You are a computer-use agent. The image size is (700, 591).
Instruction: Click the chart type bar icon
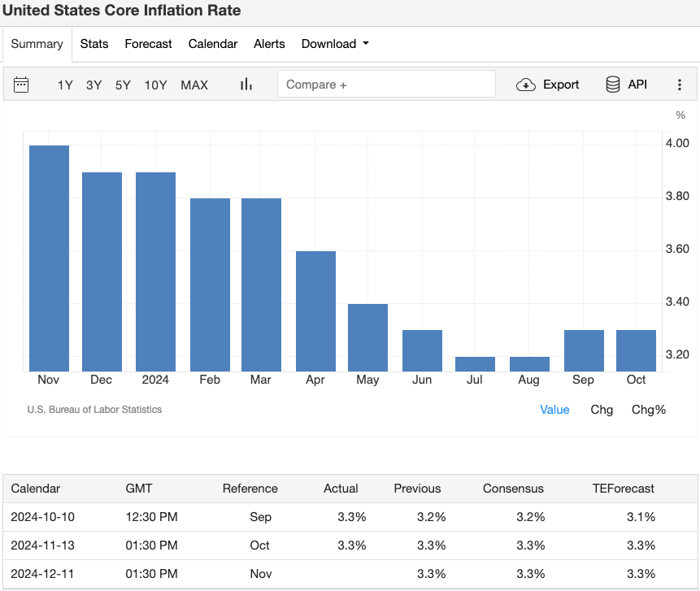pos(246,84)
